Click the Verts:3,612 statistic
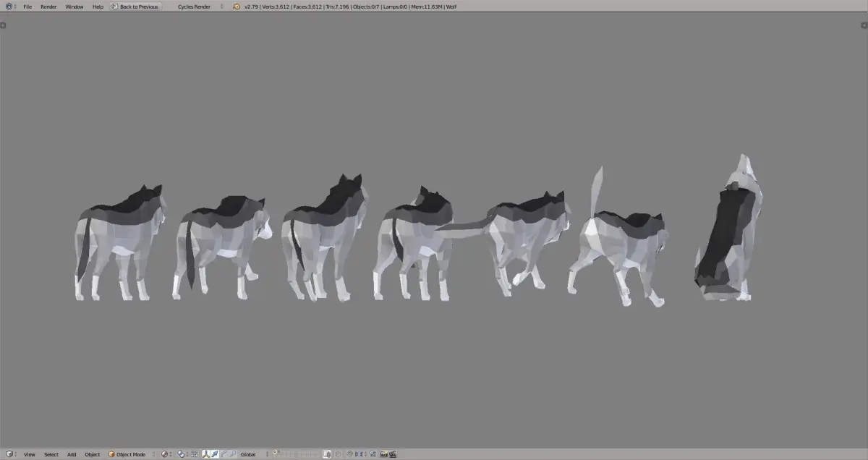Image resolution: width=868 pixels, height=460 pixels. click(x=276, y=7)
